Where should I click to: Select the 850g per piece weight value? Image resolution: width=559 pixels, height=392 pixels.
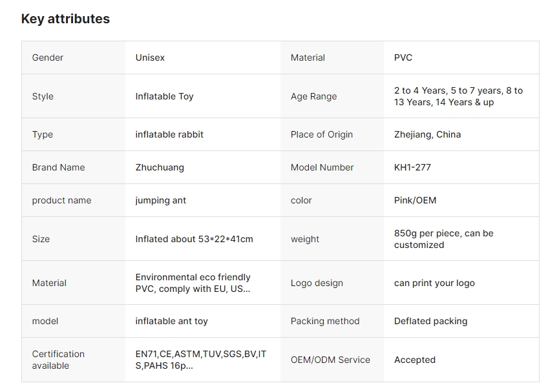(443, 239)
